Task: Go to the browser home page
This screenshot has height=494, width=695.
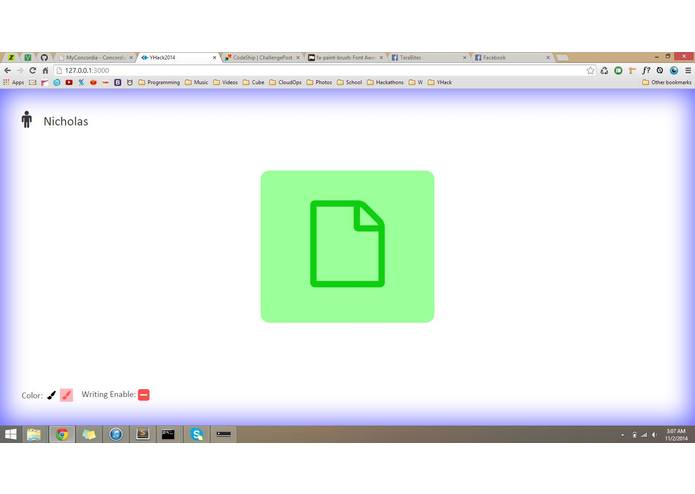Action: (45, 70)
